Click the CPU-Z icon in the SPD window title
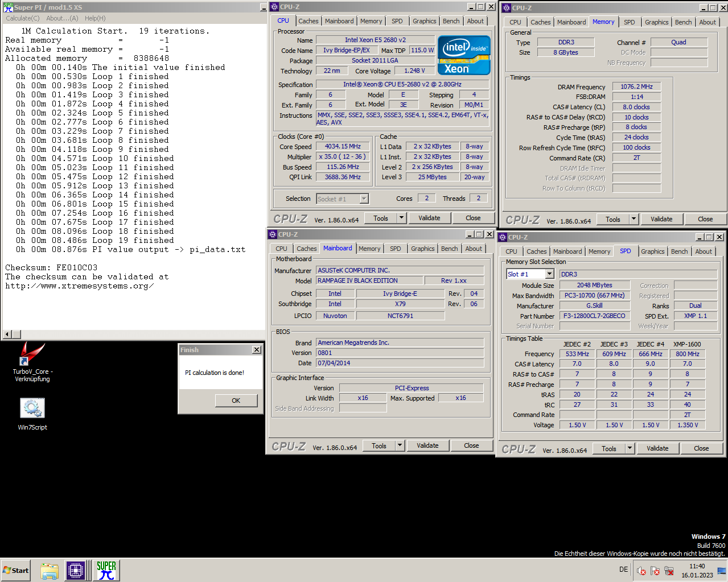 pos(503,237)
